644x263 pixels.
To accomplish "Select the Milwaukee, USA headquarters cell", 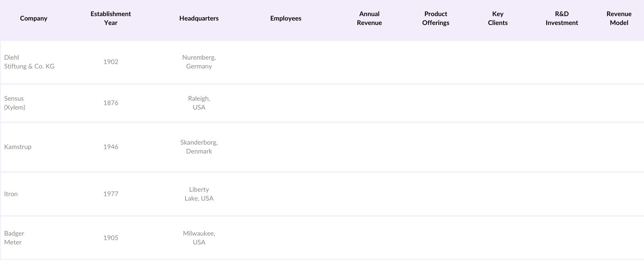I will click(199, 238).
